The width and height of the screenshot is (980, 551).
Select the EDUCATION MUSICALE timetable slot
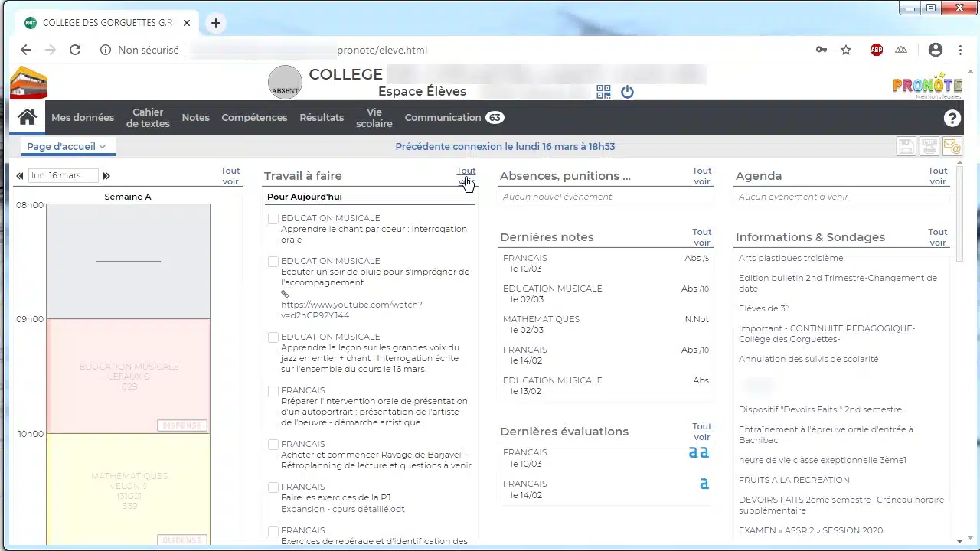129,377
